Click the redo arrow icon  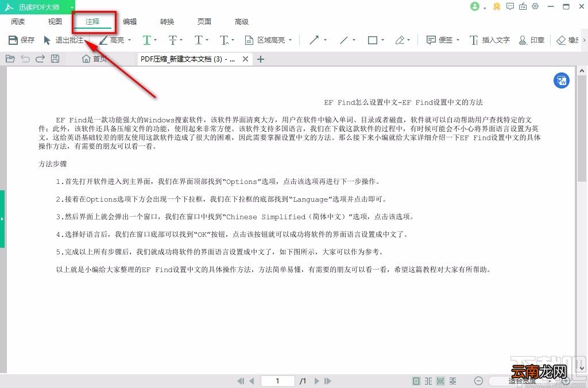point(40,59)
